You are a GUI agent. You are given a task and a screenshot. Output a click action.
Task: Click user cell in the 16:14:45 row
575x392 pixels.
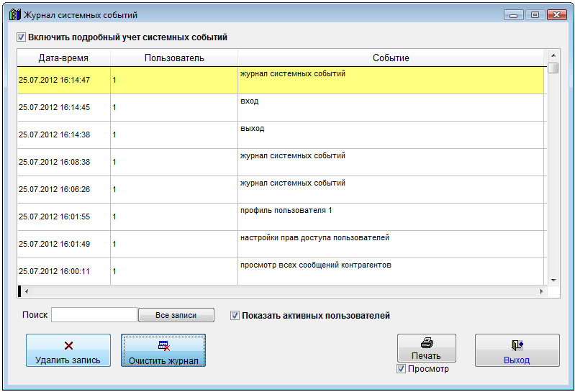174,108
